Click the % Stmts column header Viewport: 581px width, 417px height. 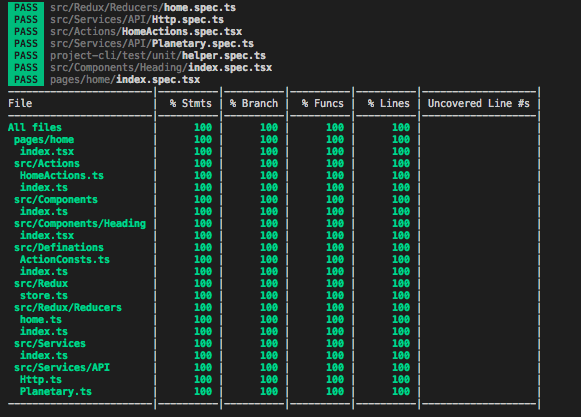pyautogui.click(x=190, y=103)
